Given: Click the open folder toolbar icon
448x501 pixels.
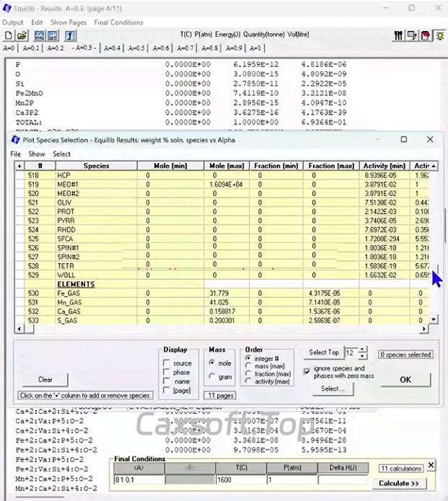Looking at the screenshot, I should click(22, 35).
